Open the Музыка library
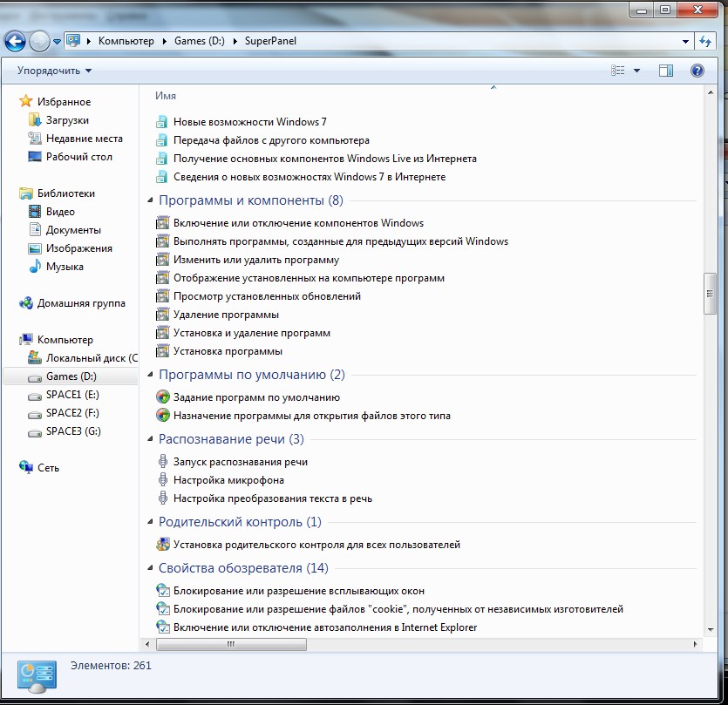Screen dimensions: 728x705 tap(65, 267)
